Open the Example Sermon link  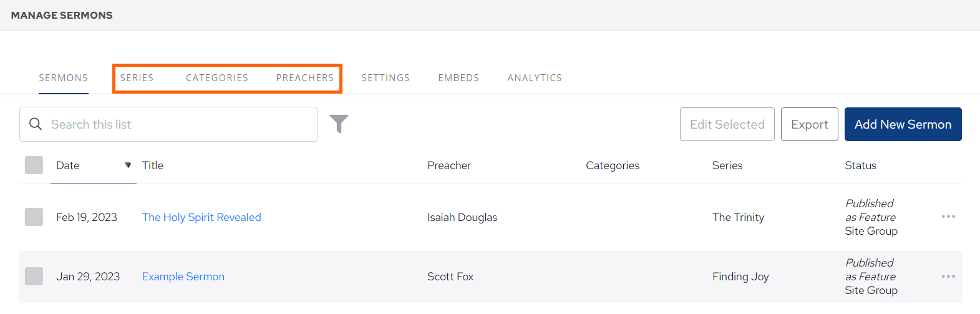183,277
